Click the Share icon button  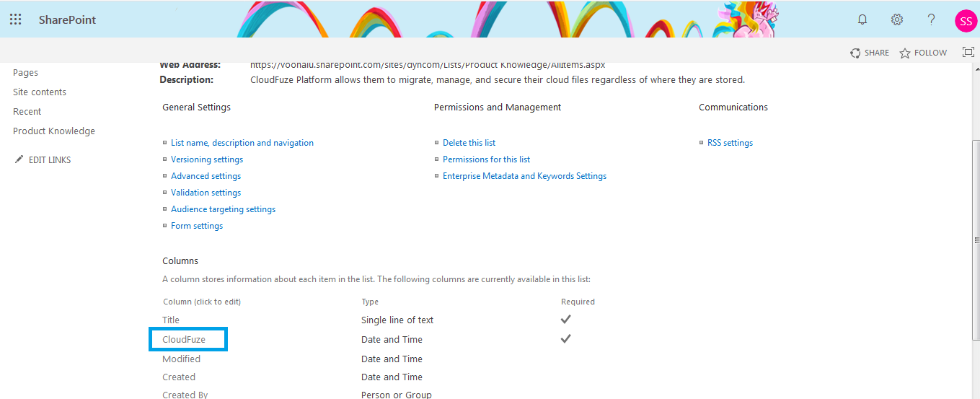(x=870, y=53)
